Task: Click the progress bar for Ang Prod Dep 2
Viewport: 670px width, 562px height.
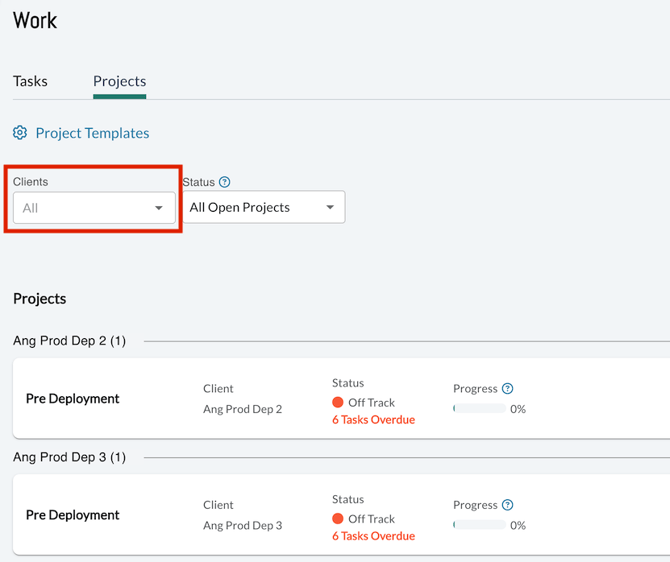Action: [479, 409]
